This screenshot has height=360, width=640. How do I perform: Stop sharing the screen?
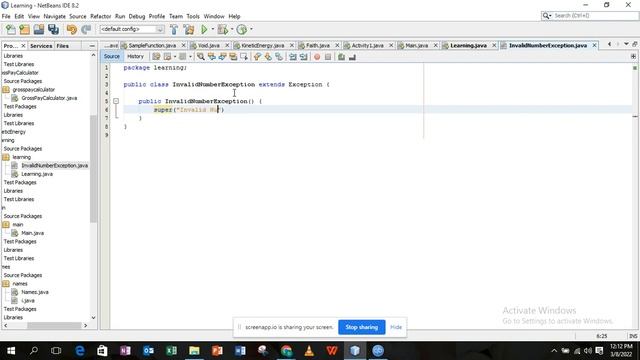(361, 327)
